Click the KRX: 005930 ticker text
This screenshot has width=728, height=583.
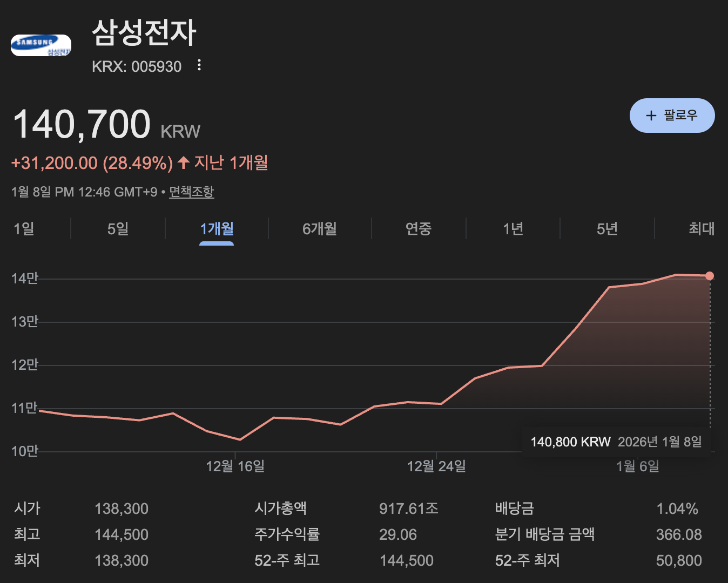coord(137,66)
